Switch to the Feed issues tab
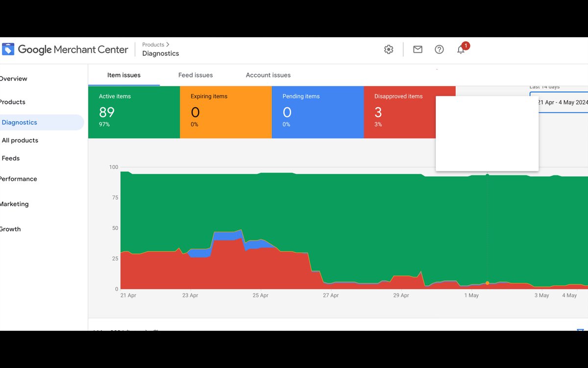This screenshot has width=588, height=368. 196,75
